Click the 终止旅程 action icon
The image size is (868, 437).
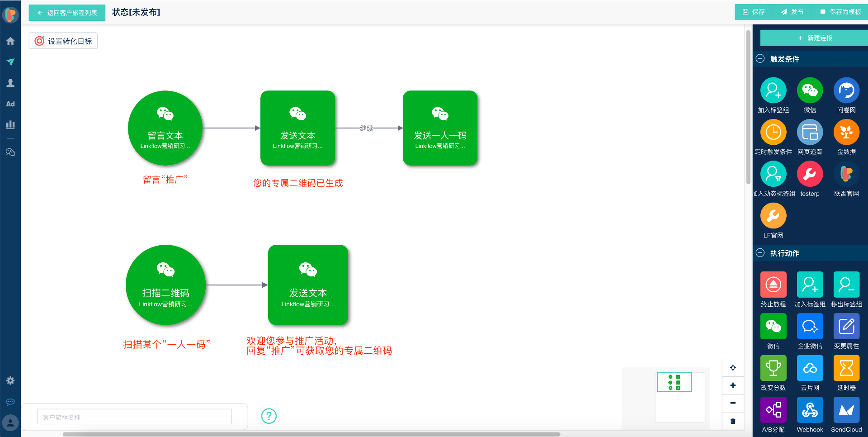tap(773, 285)
